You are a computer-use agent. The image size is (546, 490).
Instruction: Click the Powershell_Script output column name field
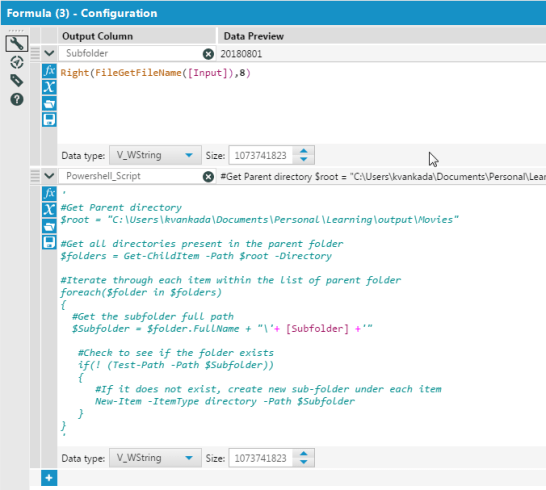[x=131, y=176]
